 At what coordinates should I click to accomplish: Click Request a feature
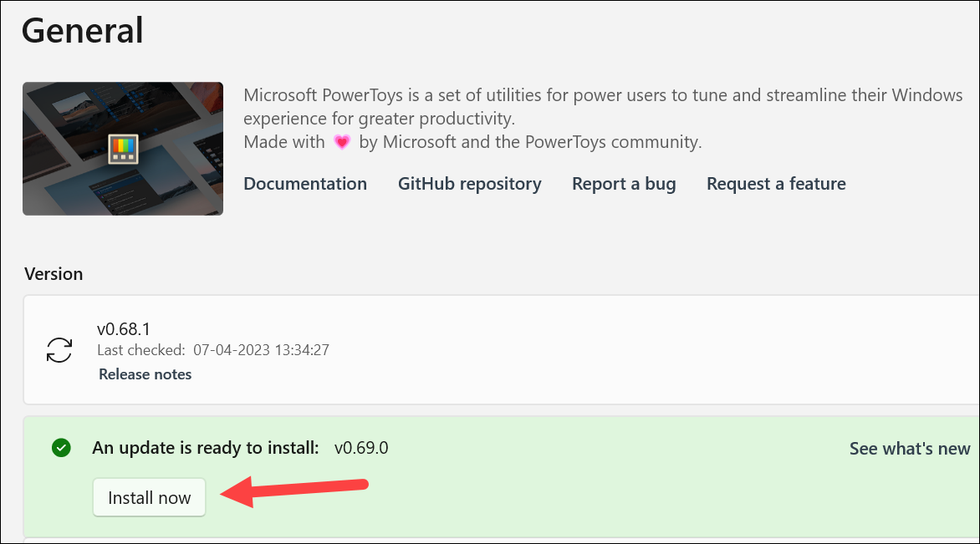click(775, 183)
